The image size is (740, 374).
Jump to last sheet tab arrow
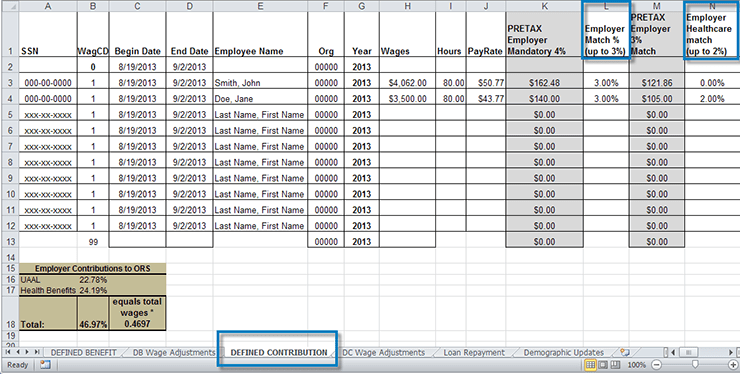(36, 352)
